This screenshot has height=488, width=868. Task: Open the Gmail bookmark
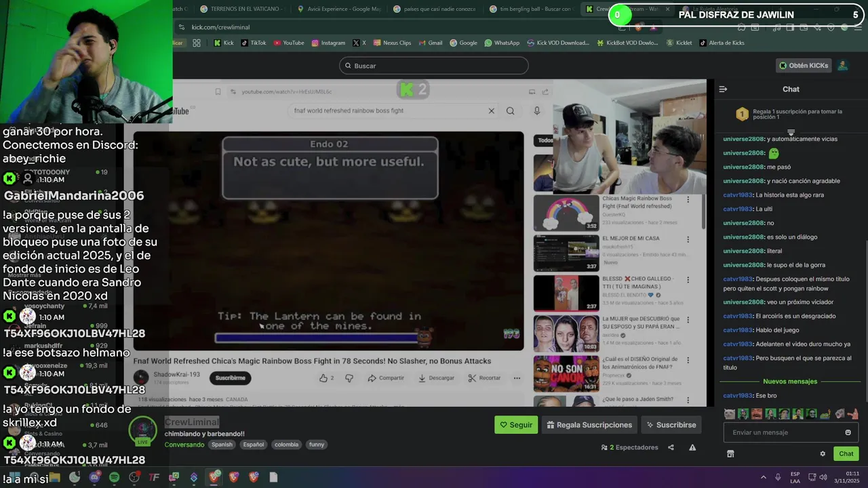[430, 43]
